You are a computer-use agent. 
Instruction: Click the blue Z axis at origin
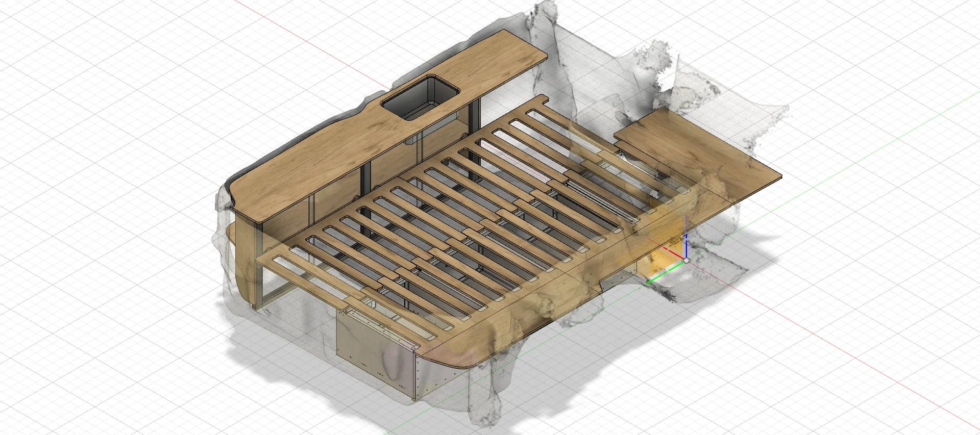click(x=687, y=245)
